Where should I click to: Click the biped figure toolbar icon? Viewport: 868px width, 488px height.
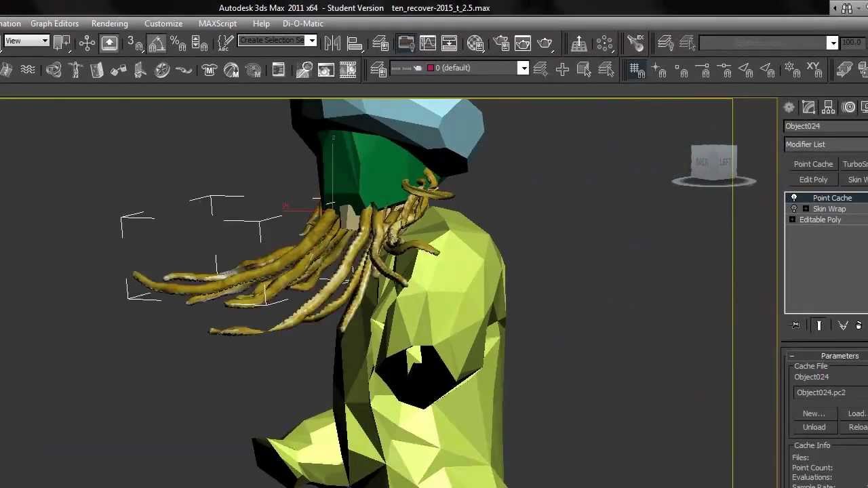pos(75,69)
